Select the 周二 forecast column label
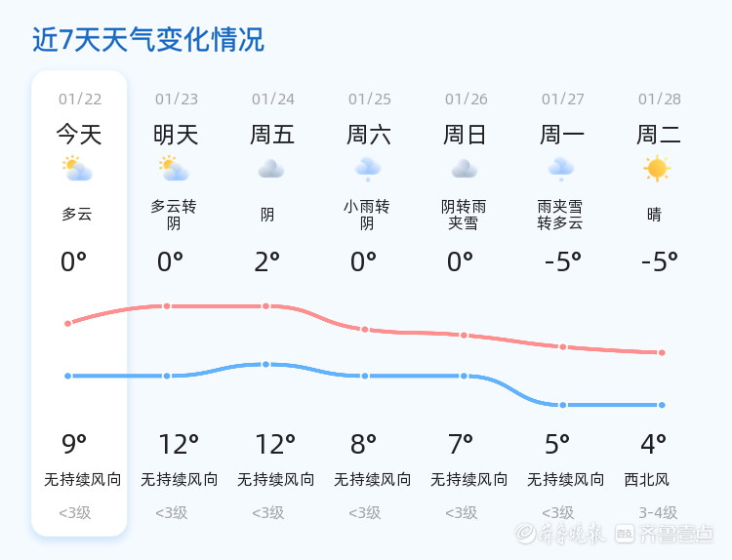732x560 pixels. (x=659, y=135)
